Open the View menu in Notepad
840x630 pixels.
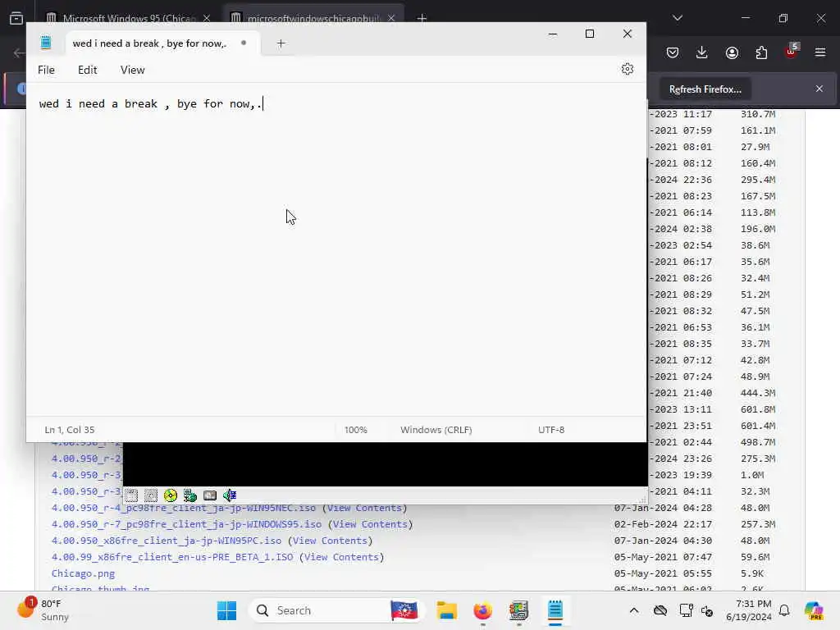coord(132,70)
